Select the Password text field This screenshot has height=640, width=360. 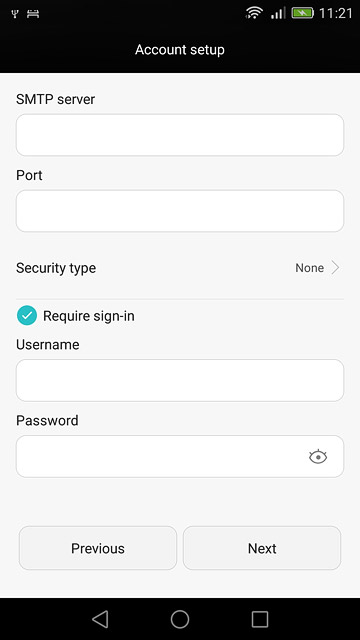[180, 456]
